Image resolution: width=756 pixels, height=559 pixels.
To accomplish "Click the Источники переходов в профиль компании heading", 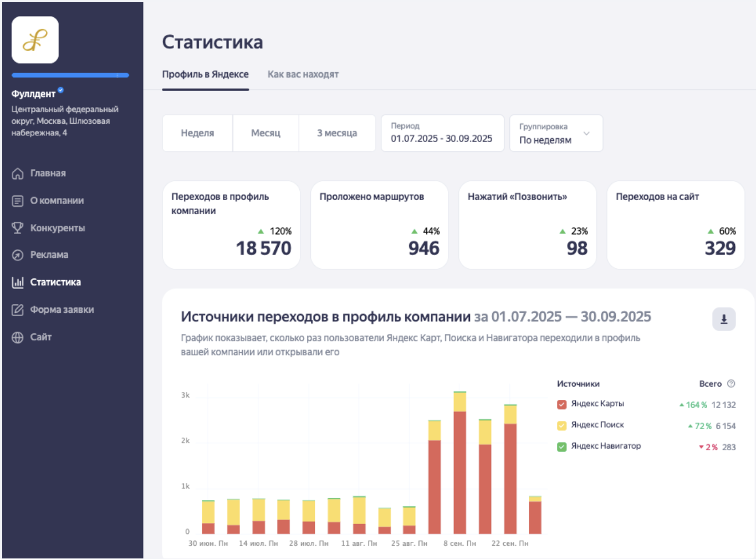I will tap(326, 317).
